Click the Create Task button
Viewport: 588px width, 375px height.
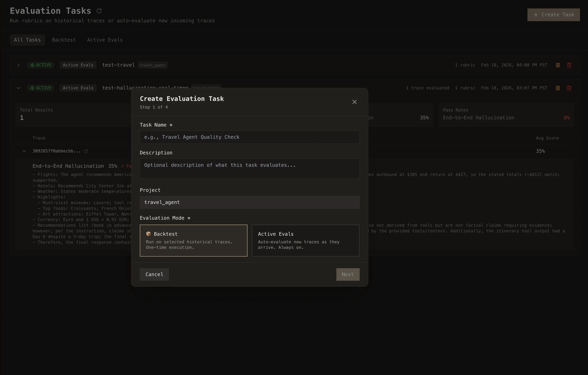point(553,15)
